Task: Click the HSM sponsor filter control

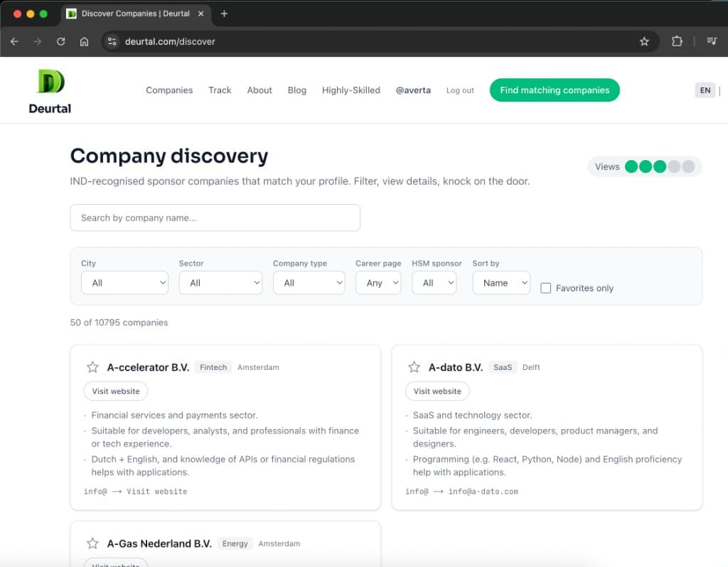Action: 434,282
